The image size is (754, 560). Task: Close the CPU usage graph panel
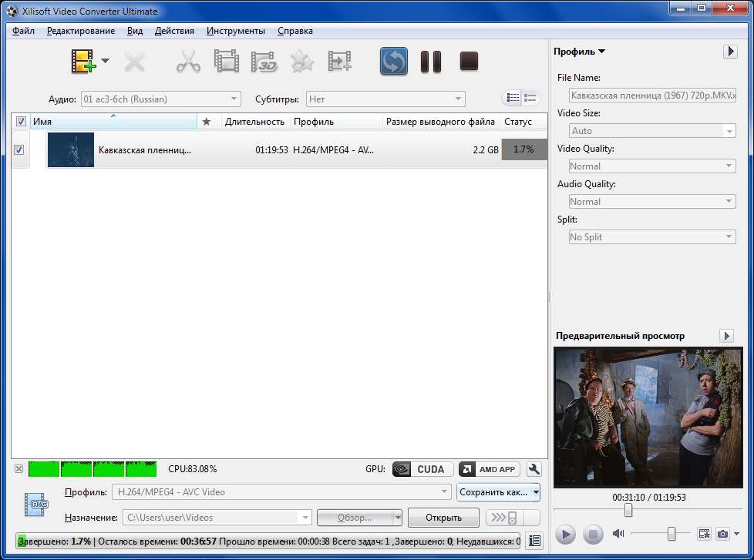coord(19,469)
